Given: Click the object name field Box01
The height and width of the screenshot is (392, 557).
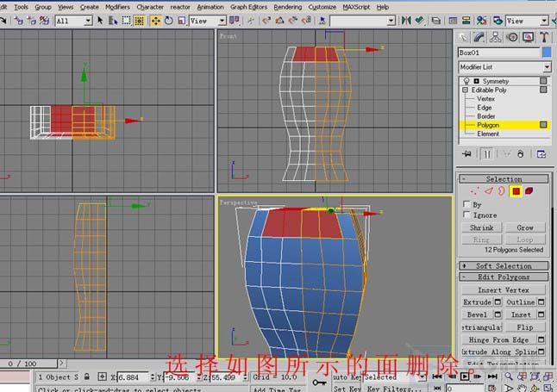Looking at the screenshot, I should pyautogui.click(x=498, y=53).
